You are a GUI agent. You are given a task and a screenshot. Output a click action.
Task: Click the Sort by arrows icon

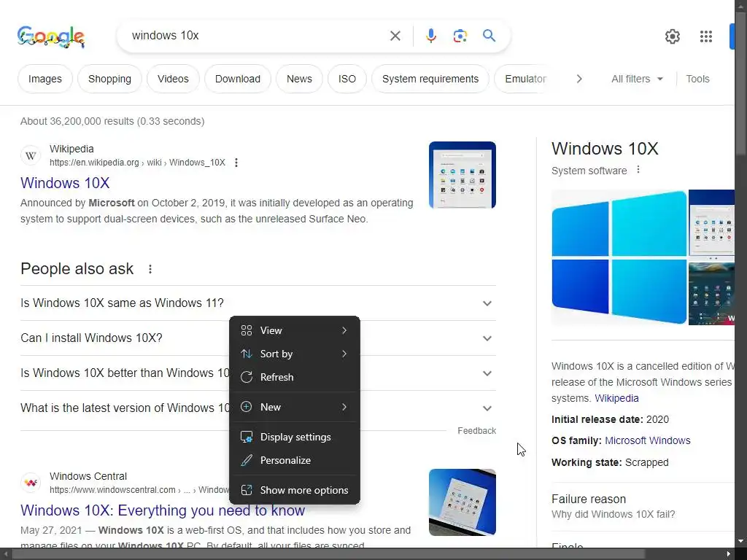pyautogui.click(x=247, y=354)
